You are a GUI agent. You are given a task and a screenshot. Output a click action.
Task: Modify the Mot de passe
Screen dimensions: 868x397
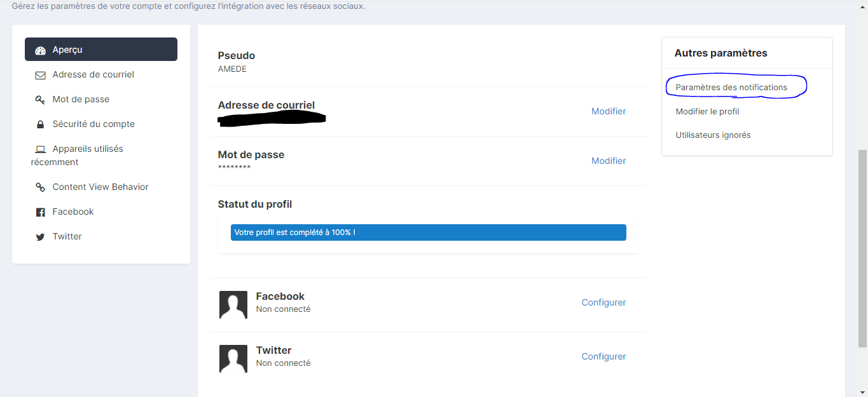click(609, 161)
